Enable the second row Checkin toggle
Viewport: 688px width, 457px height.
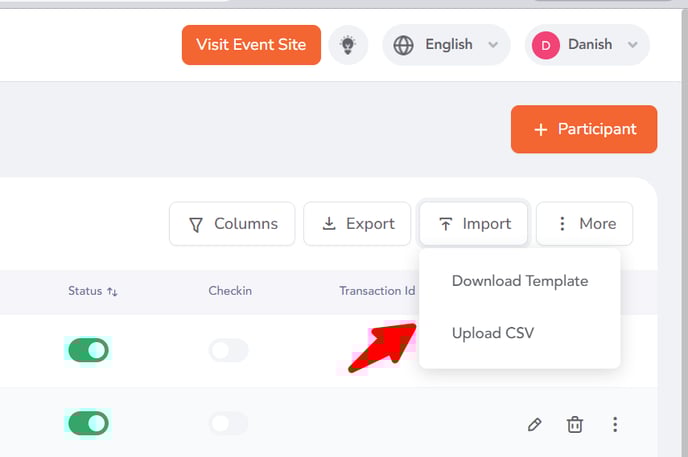(229, 423)
